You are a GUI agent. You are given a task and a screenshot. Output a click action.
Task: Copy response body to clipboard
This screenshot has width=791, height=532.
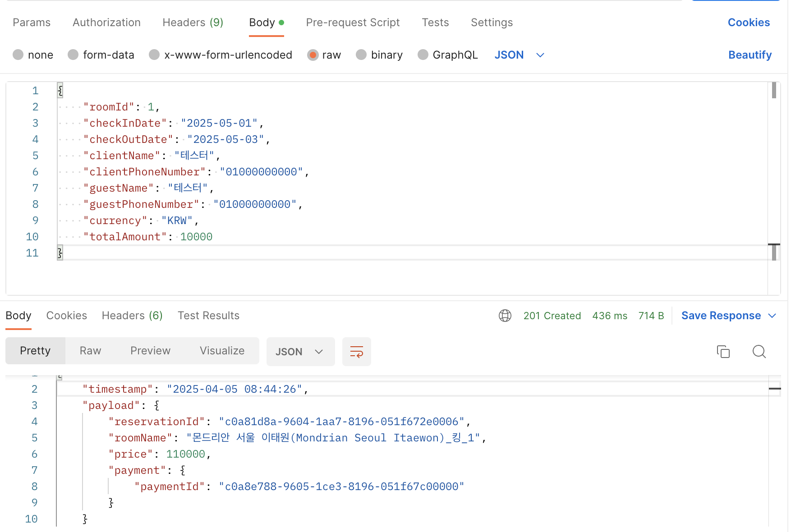723,352
